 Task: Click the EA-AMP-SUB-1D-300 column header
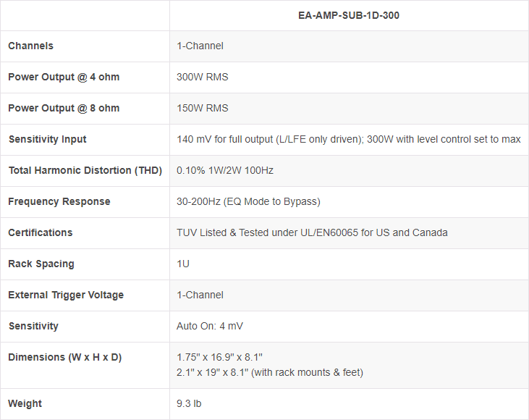tap(349, 15)
